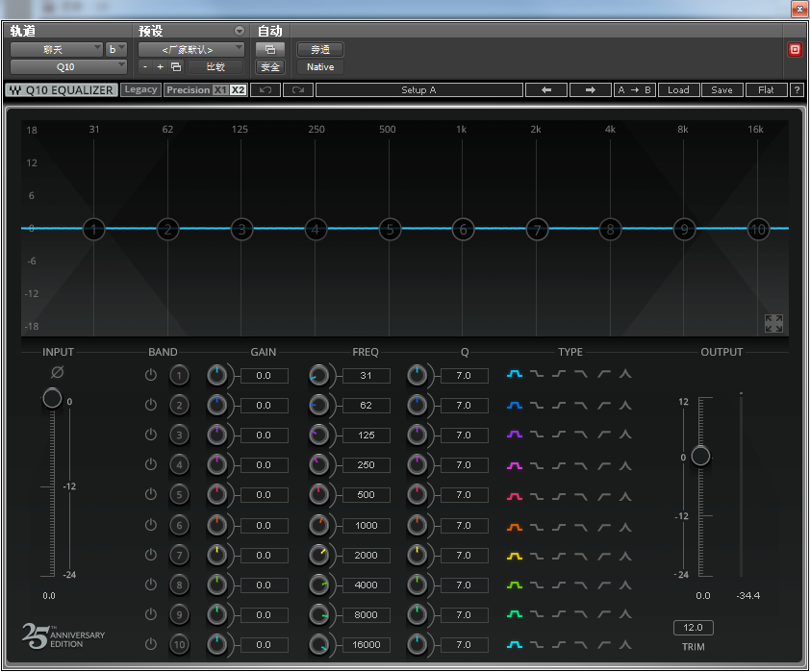Screen dimensions: 810x672
Task: Click the Save button
Action: (721, 89)
